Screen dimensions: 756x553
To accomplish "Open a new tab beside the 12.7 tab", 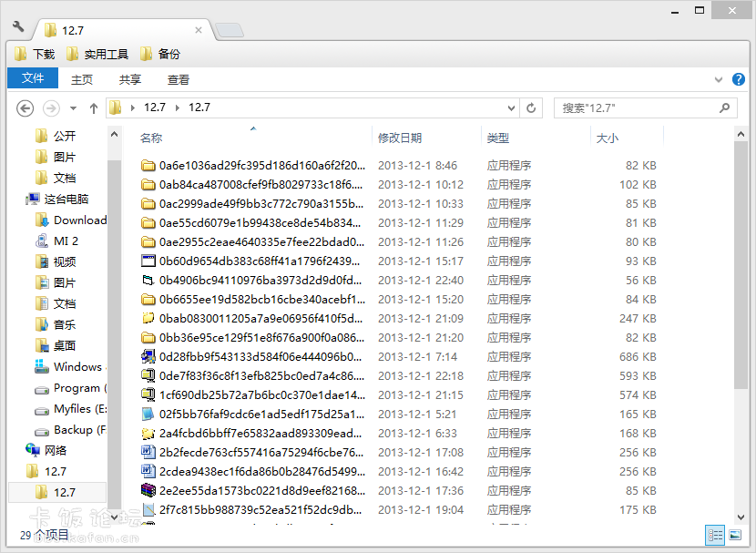I will tap(230, 30).
